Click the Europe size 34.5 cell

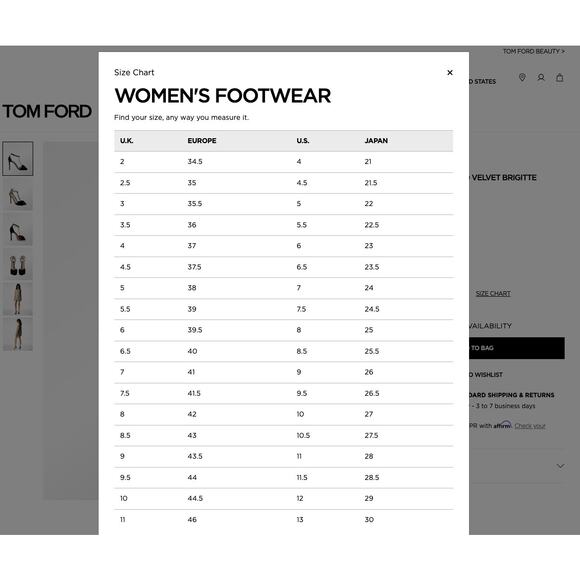(x=195, y=162)
